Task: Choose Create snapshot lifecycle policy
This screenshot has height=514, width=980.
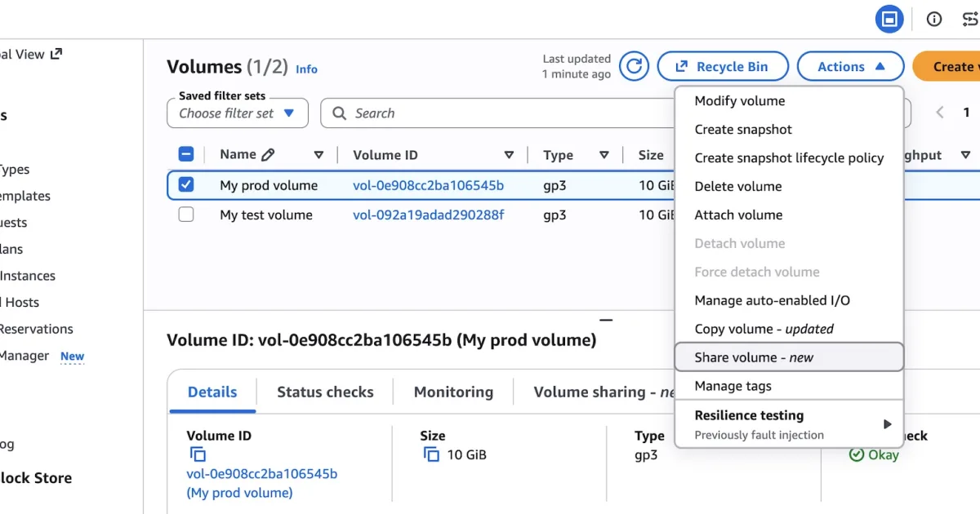Action: [x=790, y=158]
